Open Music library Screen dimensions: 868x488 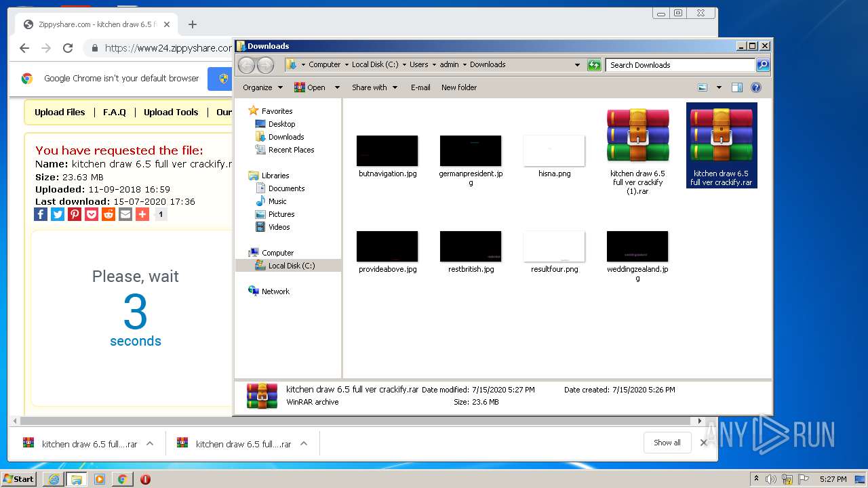pos(271,201)
